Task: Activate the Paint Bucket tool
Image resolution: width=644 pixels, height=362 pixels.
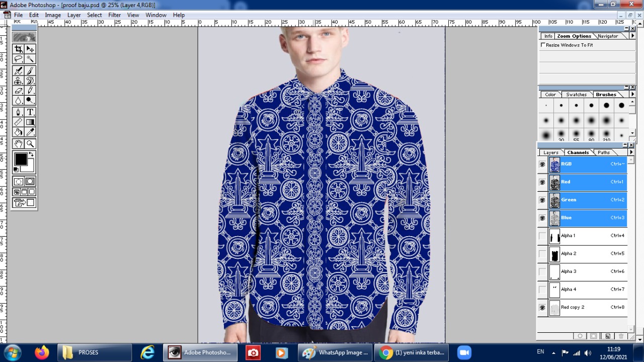Action: pos(19,132)
